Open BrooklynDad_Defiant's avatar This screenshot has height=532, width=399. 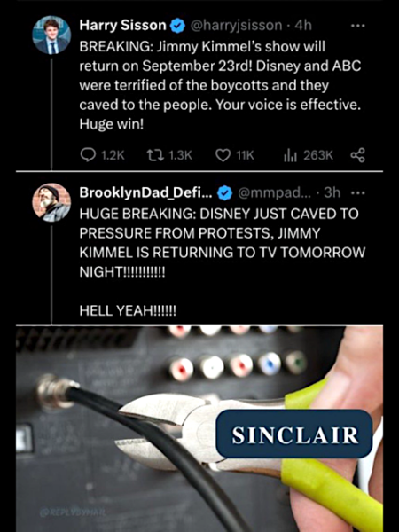click(x=51, y=202)
